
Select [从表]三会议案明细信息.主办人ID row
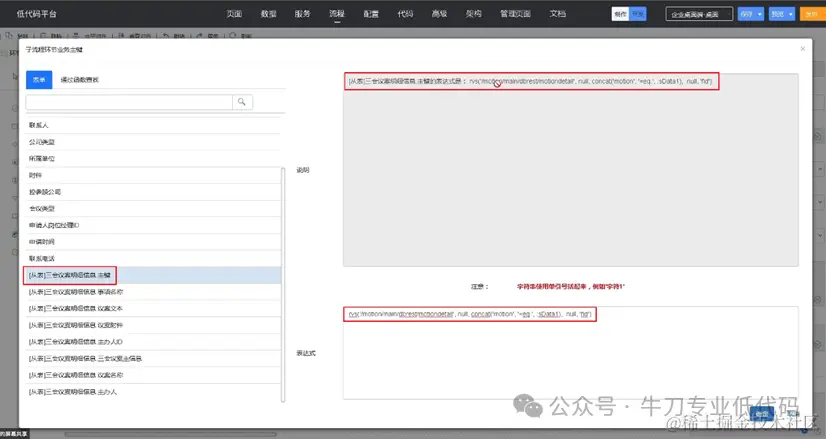click(153, 342)
